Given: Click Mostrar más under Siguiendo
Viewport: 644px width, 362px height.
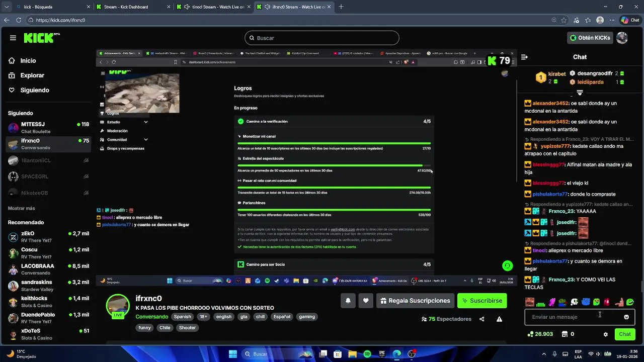Looking at the screenshot, I should pyautogui.click(x=21, y=208).
